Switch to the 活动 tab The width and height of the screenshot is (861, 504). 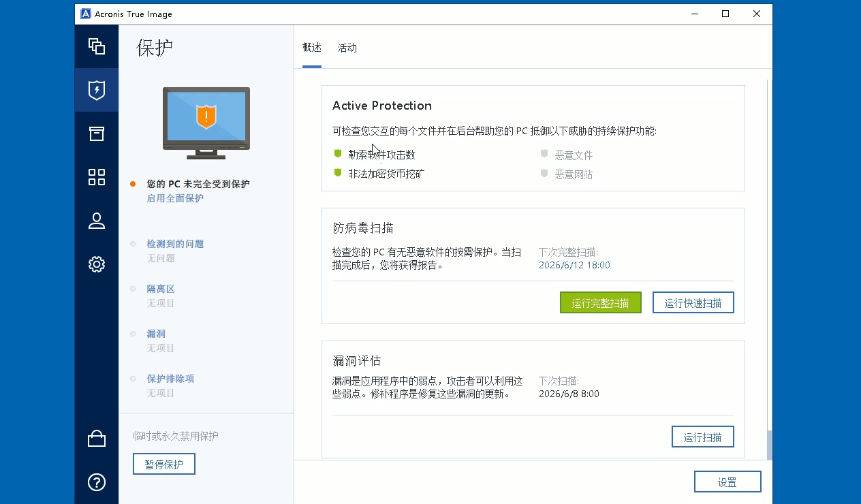[x=347, y=48]
